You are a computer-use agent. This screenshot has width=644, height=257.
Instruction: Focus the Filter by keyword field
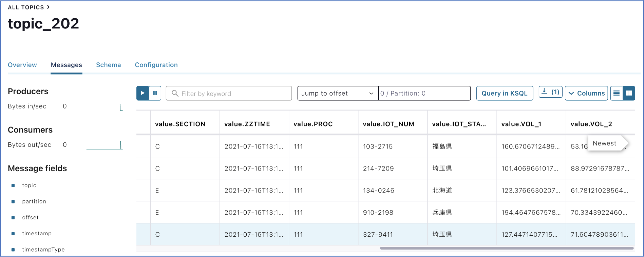click(x=229, y=93)
